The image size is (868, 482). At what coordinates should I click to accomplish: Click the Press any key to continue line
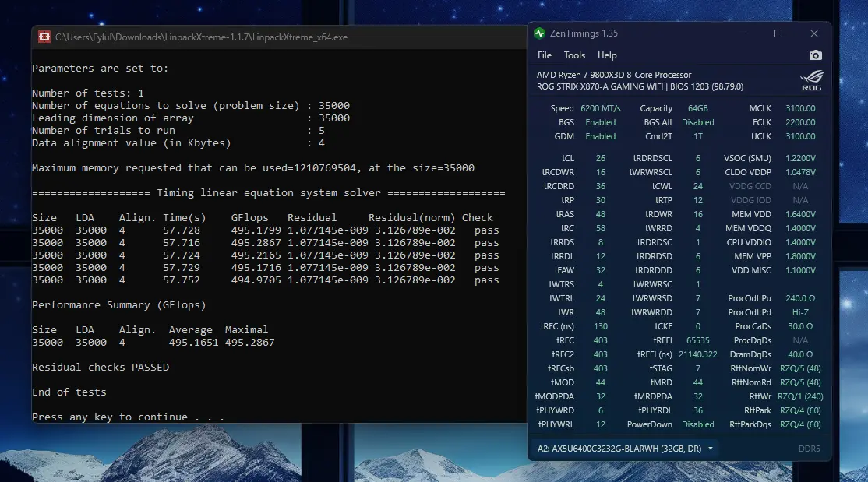[128, 417]
